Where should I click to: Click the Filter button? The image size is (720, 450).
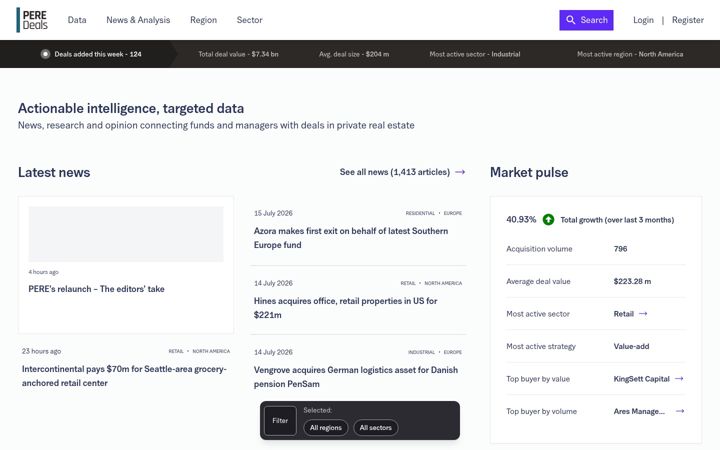pyautogui.click(x=280, y=421)
